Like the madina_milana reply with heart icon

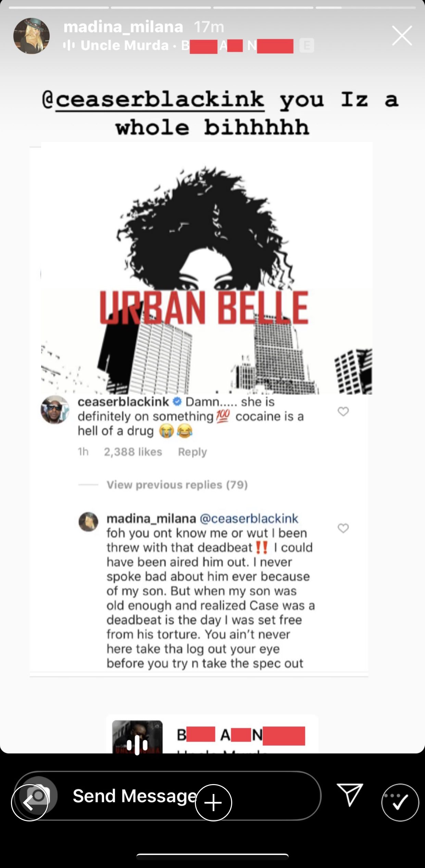343,528
